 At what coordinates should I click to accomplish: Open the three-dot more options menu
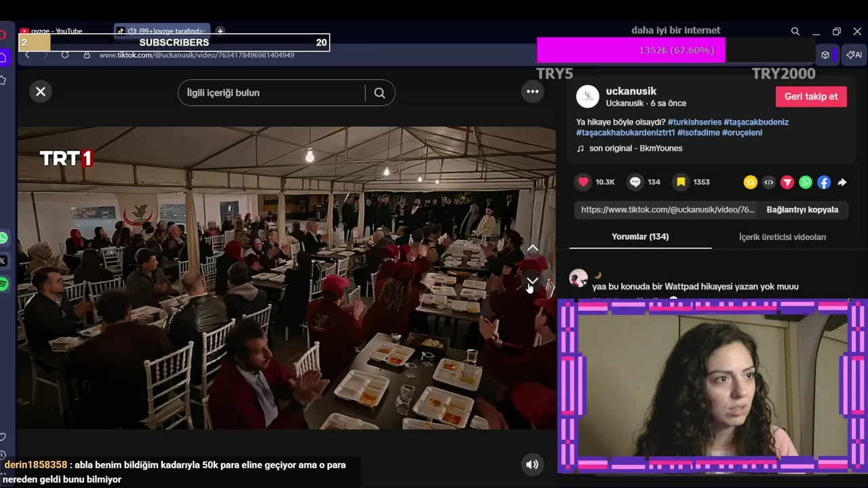tap(533, 91)
